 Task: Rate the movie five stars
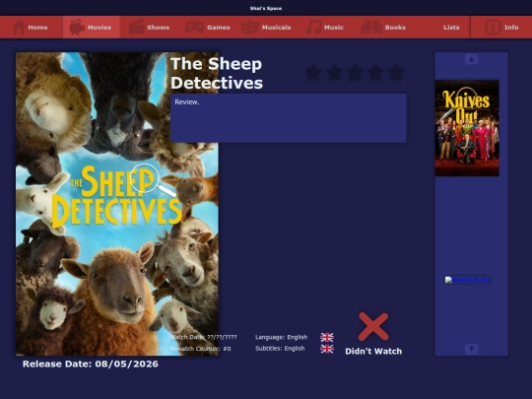(396, 73)
